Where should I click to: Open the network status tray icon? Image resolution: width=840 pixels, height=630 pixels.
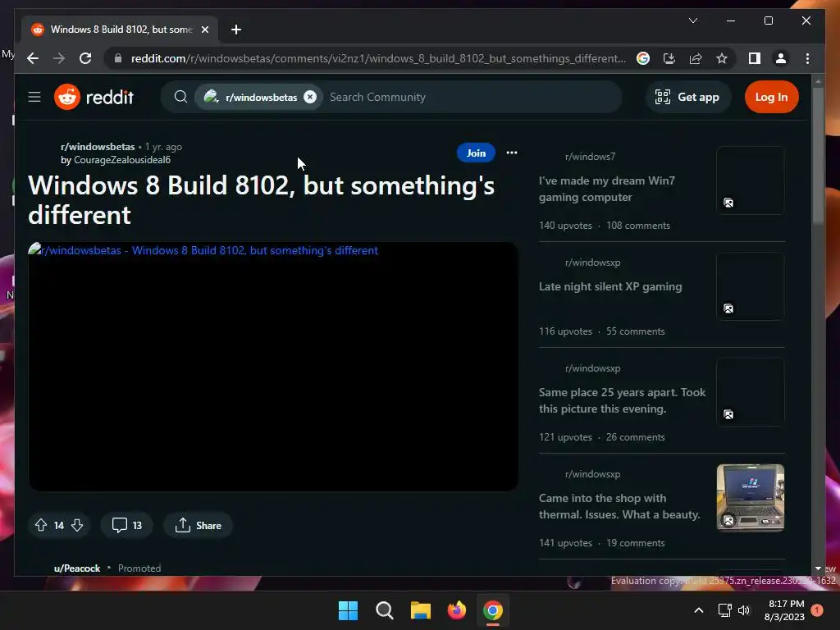coord(724,610)
